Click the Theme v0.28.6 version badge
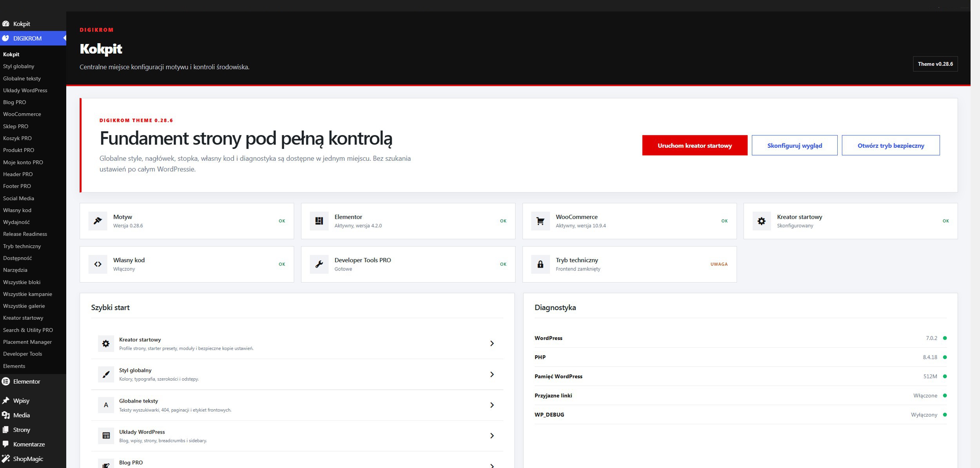This screenshot has height=468, width=980. click(x=935, y=64)
